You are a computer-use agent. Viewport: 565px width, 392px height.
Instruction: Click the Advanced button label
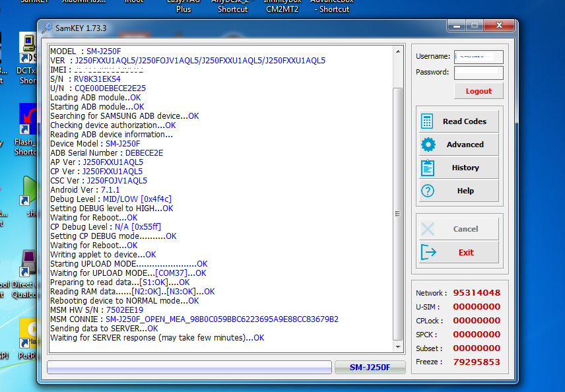click(x=465, y=145)
